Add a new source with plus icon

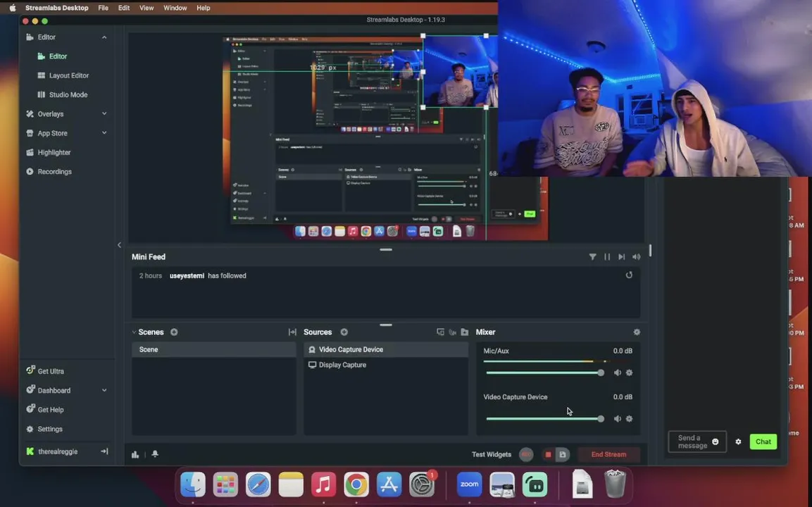point(344,332)
